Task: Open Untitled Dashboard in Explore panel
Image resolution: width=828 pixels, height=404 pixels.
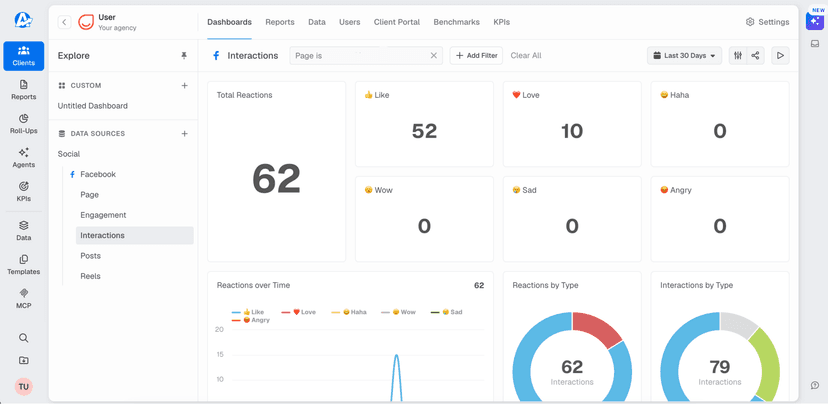Action: click(x=92, y=106)
